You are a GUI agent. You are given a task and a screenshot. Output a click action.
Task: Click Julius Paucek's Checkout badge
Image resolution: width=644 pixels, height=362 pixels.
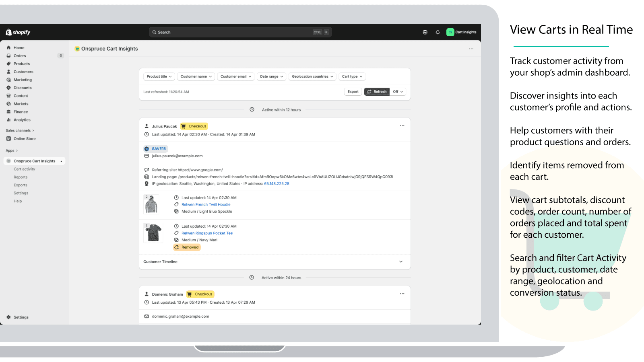(194, 126)
